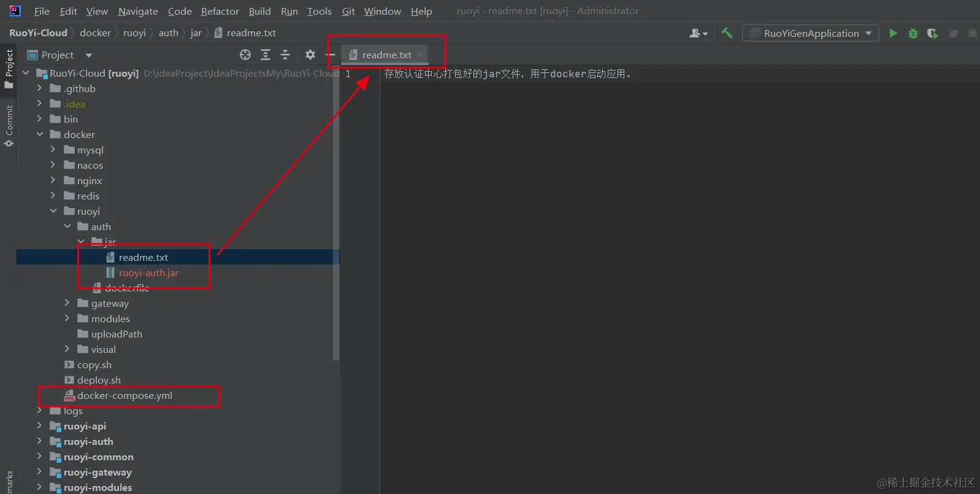Open the File menu
Screen dimensions: 980x494
(42, 11)
